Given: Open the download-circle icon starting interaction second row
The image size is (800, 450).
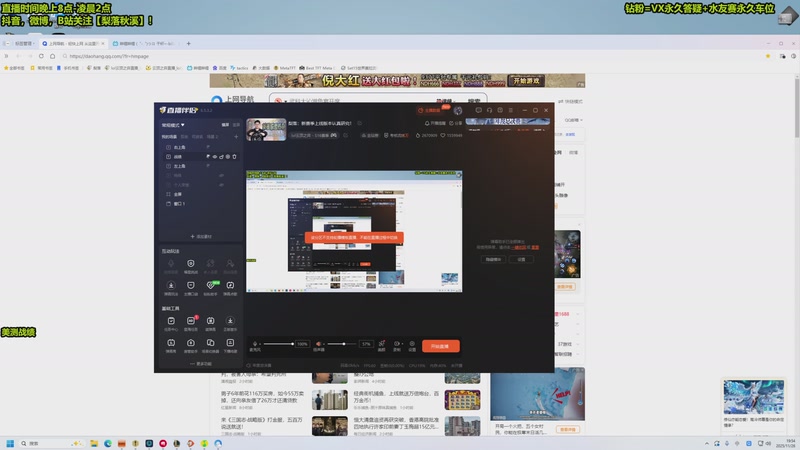Looking at the screenshot, I should pos(171,285).
